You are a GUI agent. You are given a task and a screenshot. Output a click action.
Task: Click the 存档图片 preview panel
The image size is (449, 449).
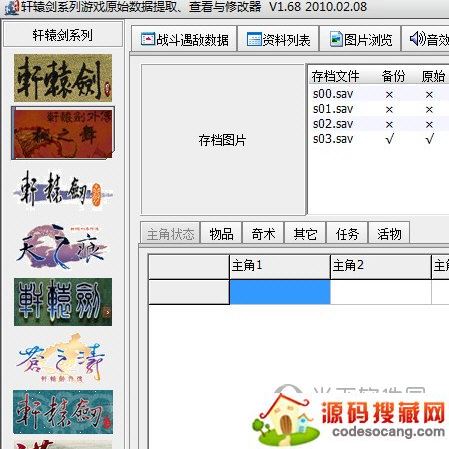click(x=223, y=140)
